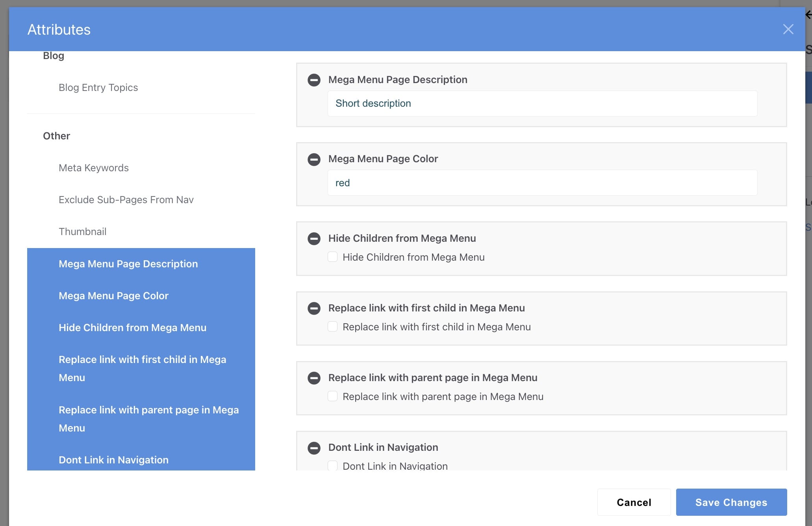Select Meta Keywords in the sidebar

(94, 168)
